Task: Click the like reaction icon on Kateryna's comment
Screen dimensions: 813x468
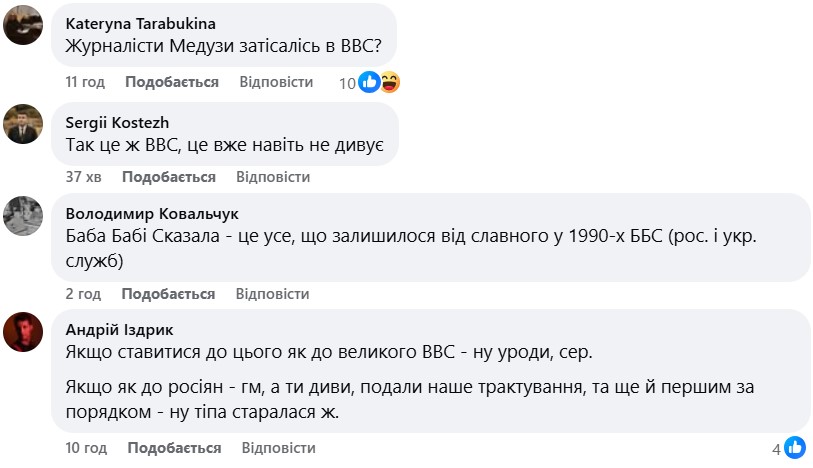Action: [369, 82]
